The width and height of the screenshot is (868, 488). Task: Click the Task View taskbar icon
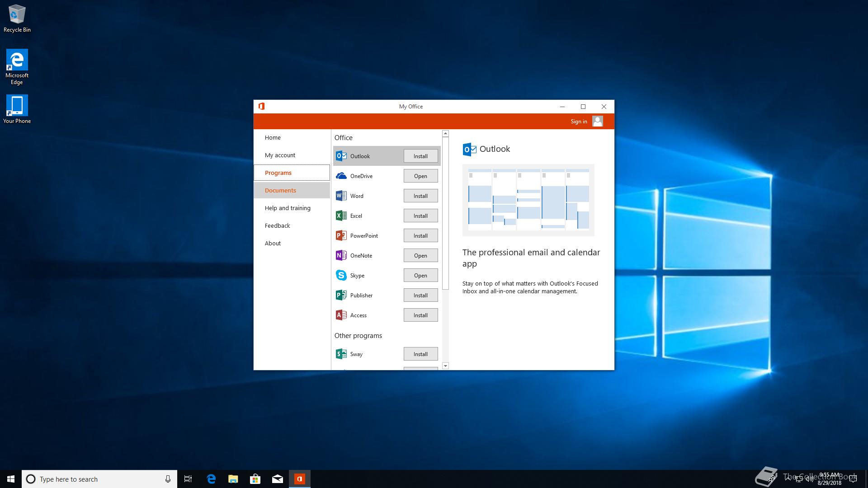(188, 479)
